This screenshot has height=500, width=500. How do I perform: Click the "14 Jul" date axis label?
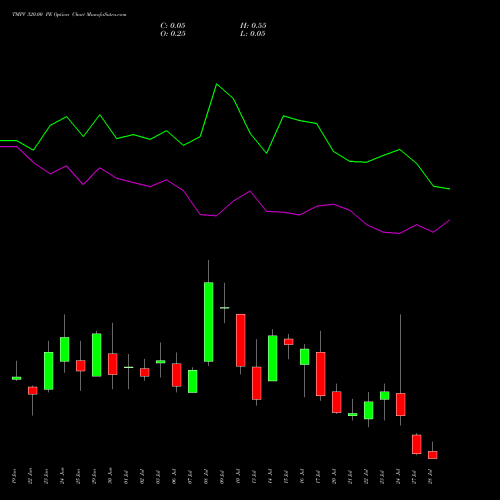pyautogui.click(x=270, y=477)
